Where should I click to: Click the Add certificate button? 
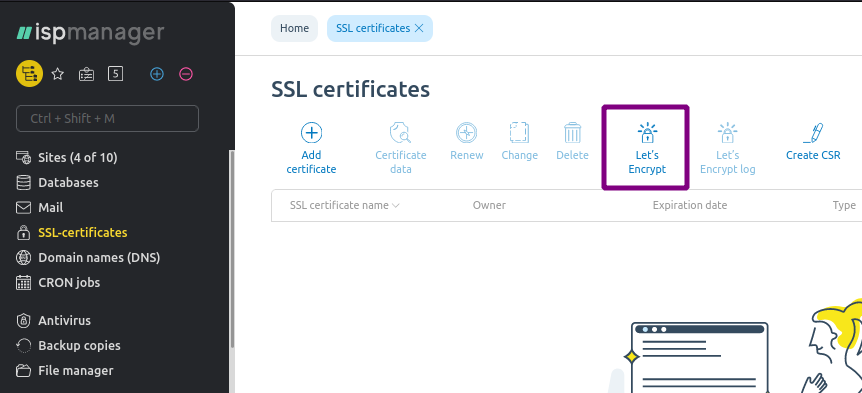pyautogui.click(x=311, y=148)
